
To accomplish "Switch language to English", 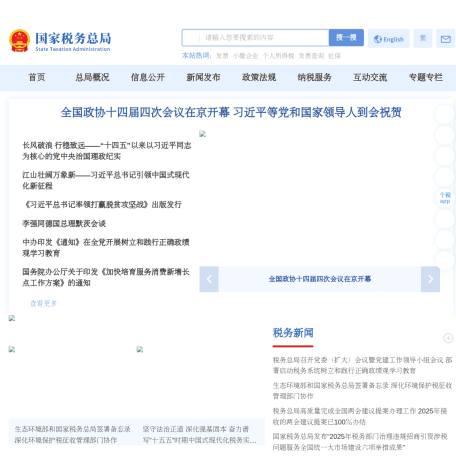I will tap(389, 39).
